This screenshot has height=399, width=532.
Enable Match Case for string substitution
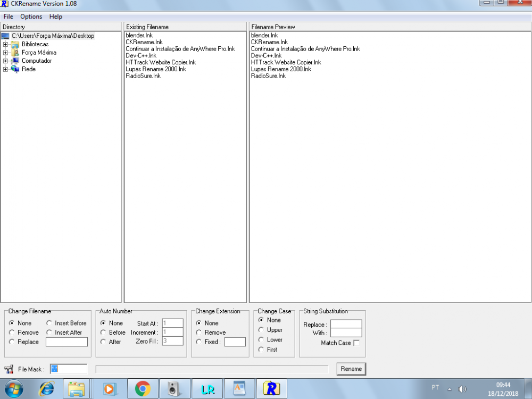(x=356, y=343)
